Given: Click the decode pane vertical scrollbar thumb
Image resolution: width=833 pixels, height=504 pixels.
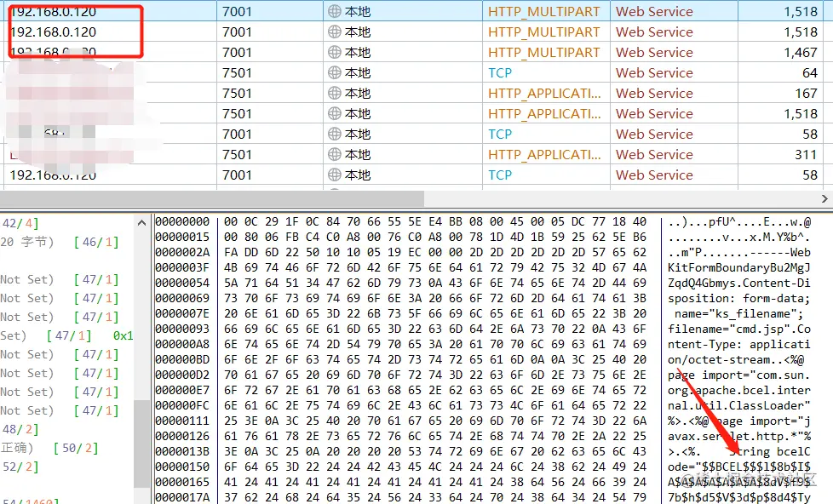Looking at the screenshot, I should point(141,444).
